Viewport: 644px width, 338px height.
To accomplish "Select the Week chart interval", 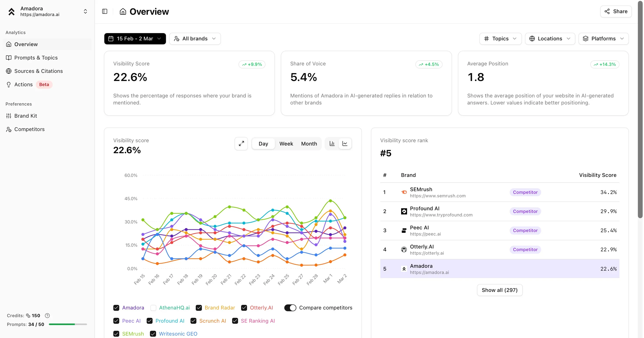I will pos(286,144).
